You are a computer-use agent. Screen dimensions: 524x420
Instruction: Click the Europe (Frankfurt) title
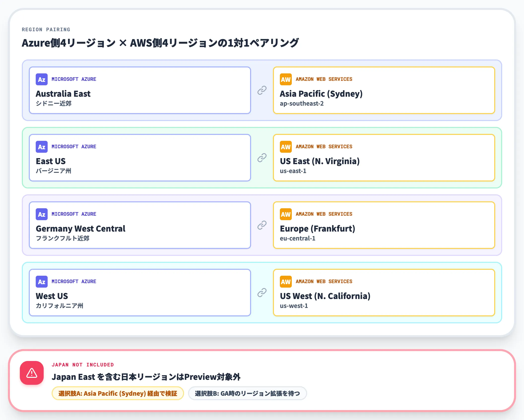pyautogui.click(x=318, y=229)
